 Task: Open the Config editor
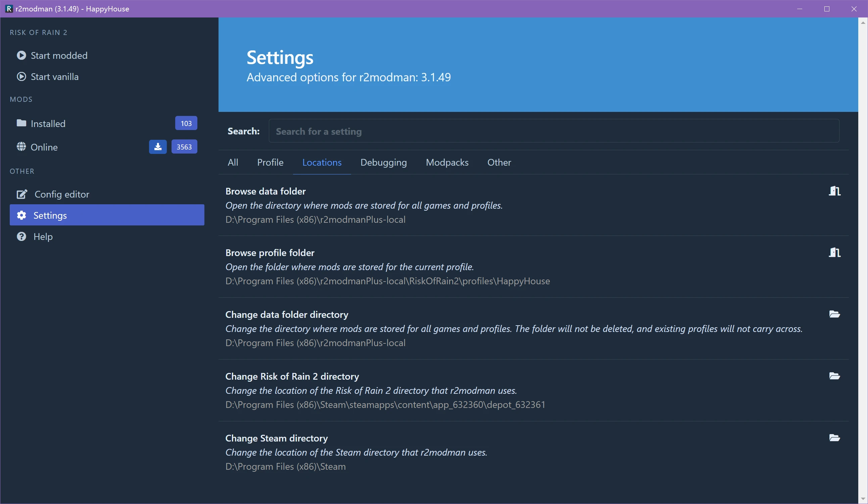tap(62, 195)
